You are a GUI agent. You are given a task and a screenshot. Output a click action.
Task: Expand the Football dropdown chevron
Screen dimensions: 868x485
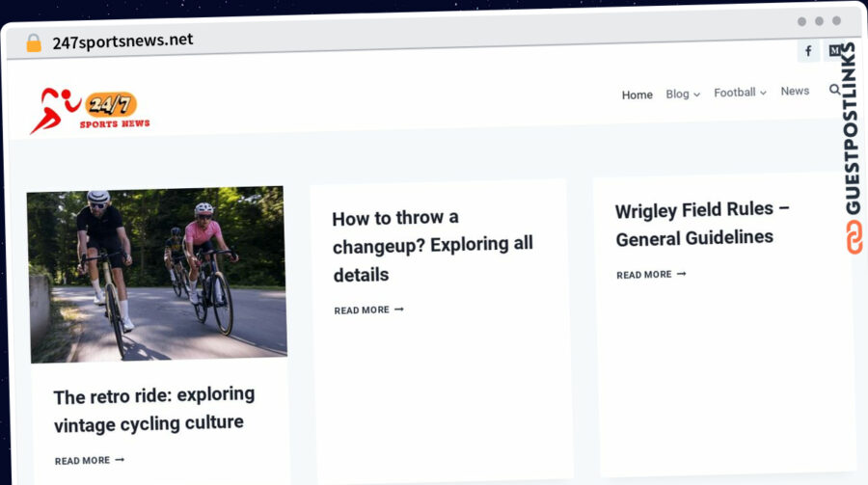(763, 93)
